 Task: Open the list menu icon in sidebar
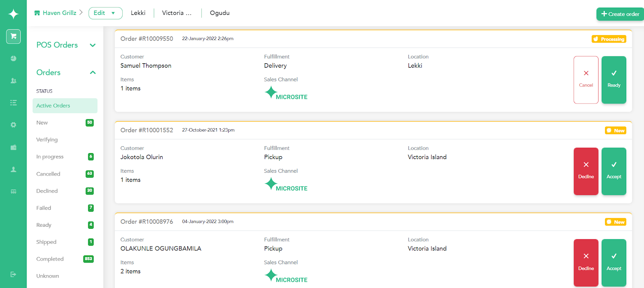13,103
